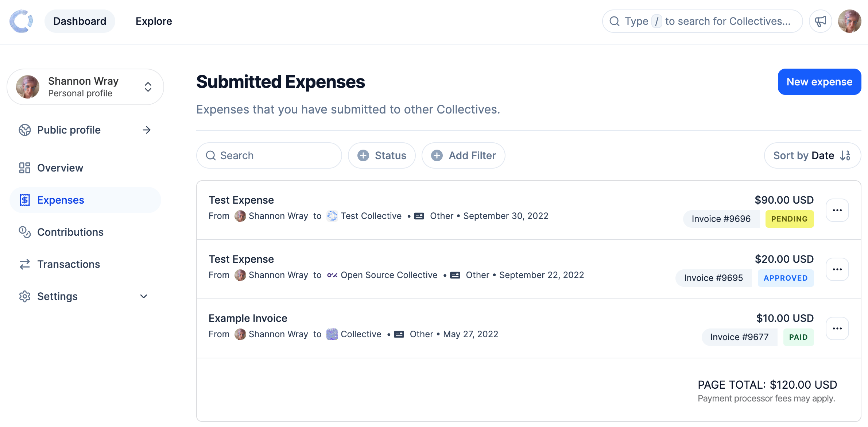This screenshot has width=868, height=427.
Task: Expand the Settings menu chevron
Action: (x=144, y=296)
